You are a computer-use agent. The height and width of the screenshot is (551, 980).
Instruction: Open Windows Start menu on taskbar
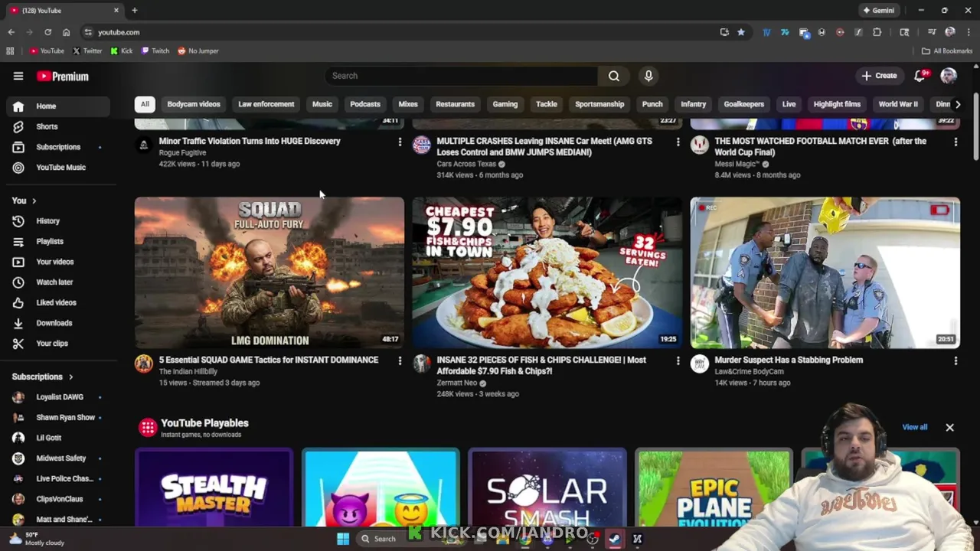coord(343,539)
